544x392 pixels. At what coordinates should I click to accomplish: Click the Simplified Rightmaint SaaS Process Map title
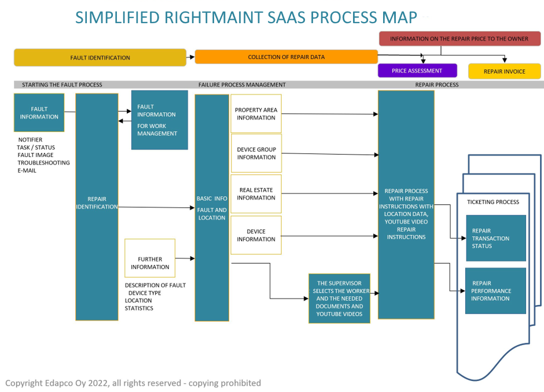[247, 17]
